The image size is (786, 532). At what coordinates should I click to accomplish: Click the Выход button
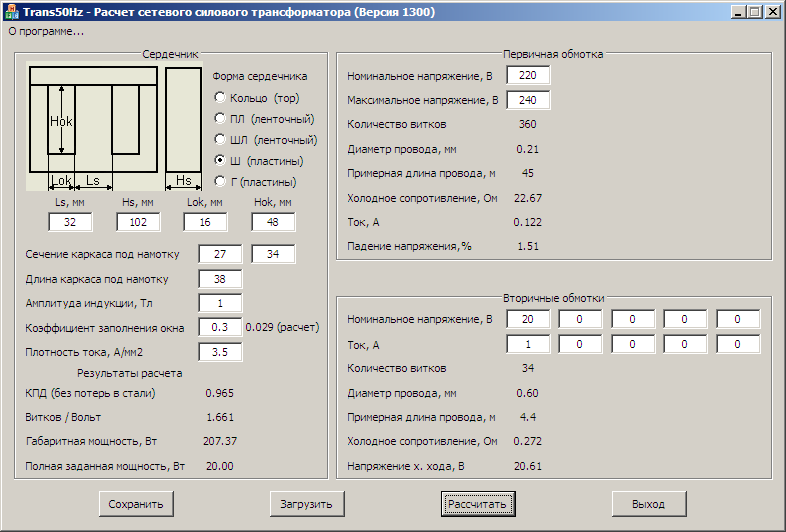pos(649,504)
